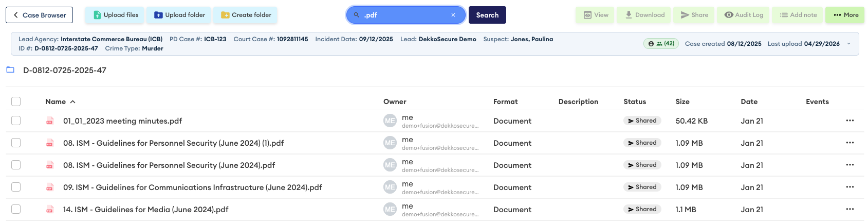Click Shared badge for Personnel Security (June 2024).pdf
The height and width of the screenshot is (223, 868).
coord(642,165)
